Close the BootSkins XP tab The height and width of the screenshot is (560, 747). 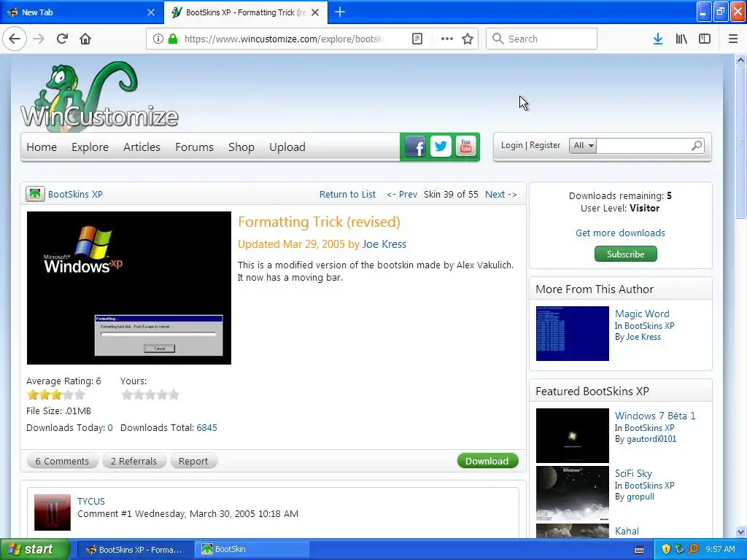coord(315,12)
